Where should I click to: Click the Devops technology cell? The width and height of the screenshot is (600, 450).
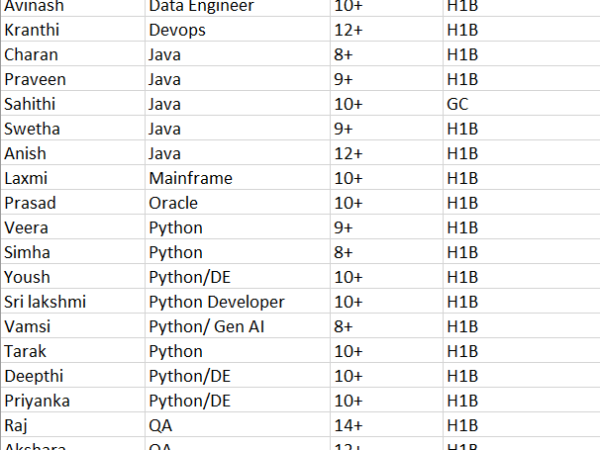pyautogui.click(x=177, y=30)
